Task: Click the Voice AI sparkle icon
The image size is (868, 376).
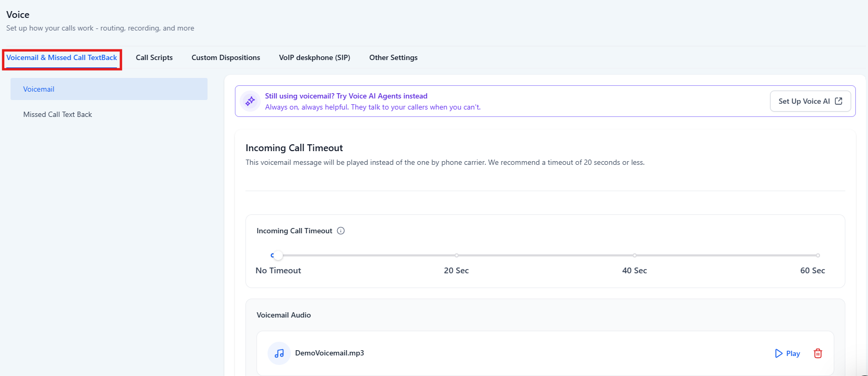Action: point(250,101)
